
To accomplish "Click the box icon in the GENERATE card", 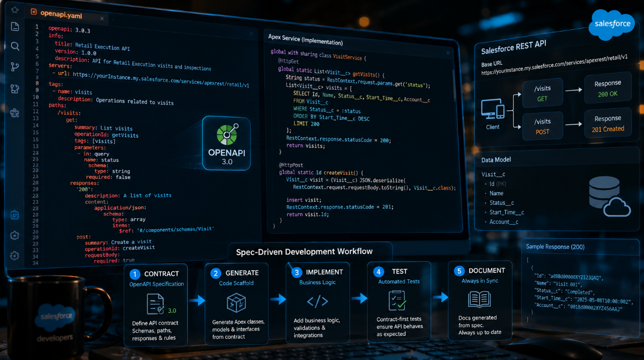I will coord(236,303).
